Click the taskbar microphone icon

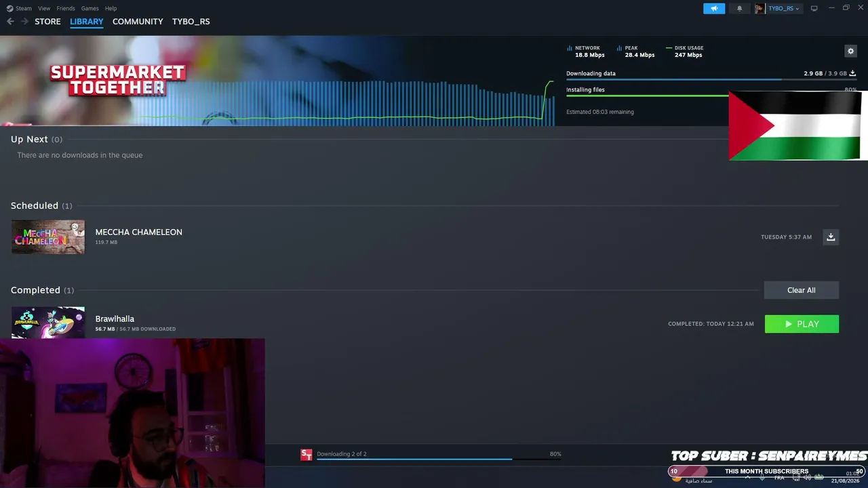[762, 478]
